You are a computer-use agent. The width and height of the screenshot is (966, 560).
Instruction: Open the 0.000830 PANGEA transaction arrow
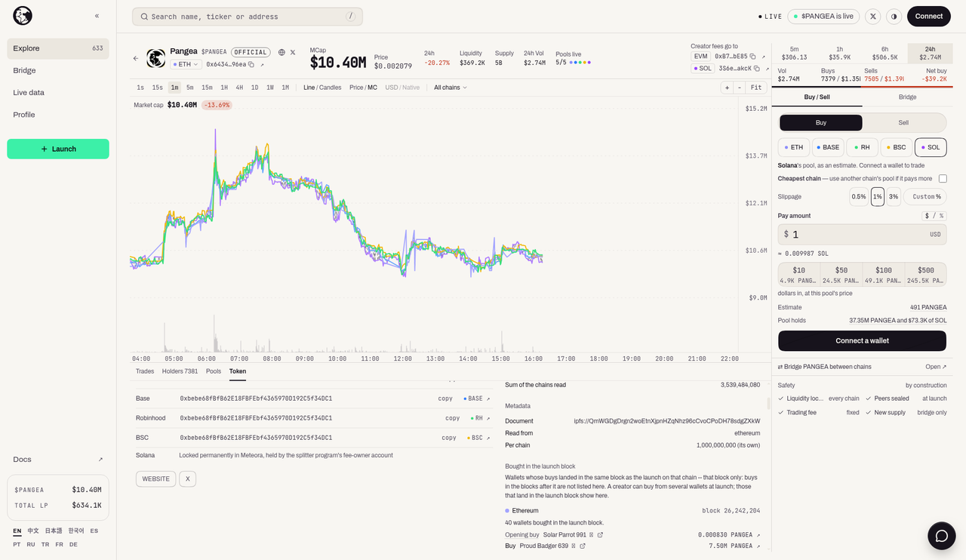click(x=758, y=535)
